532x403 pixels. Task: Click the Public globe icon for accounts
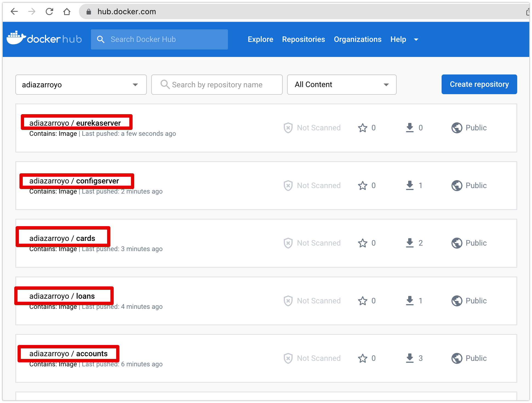click(457, 358)
